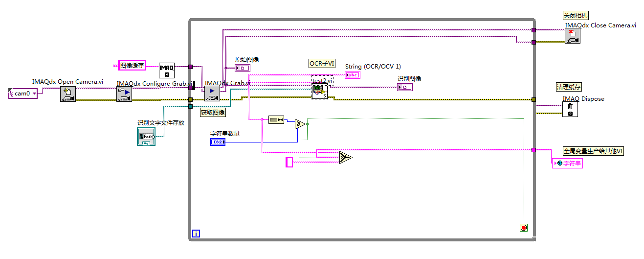The image size is (644, 259).
Task: Select the IMAQdx Grab.vi node
Action: pyautogui.click(x=212, y=94)
